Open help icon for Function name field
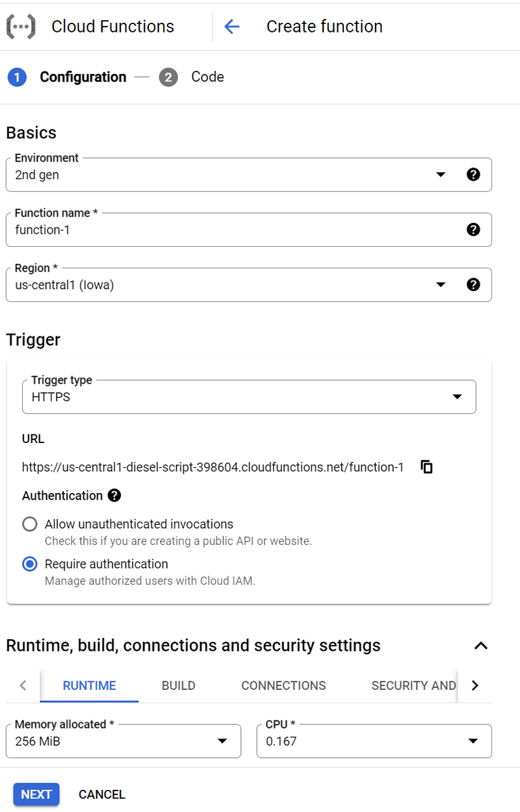The image size is (520, 812). pos(474,229)
